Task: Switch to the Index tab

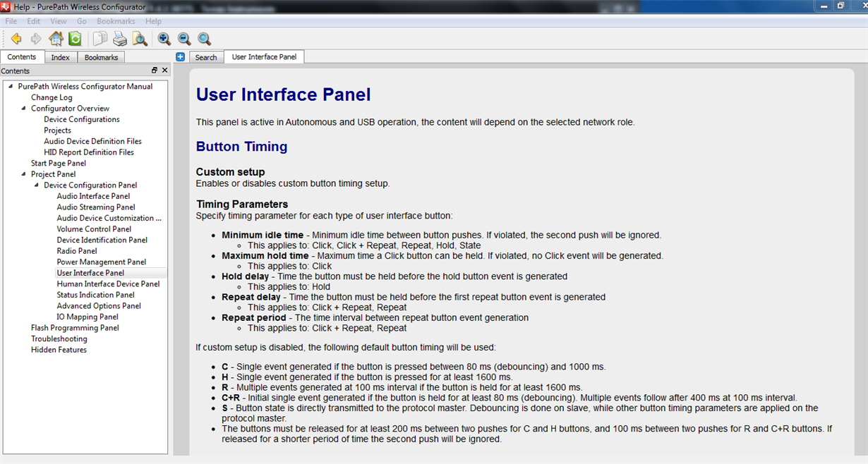Action: pyautogui.click(x=61, y=57)
